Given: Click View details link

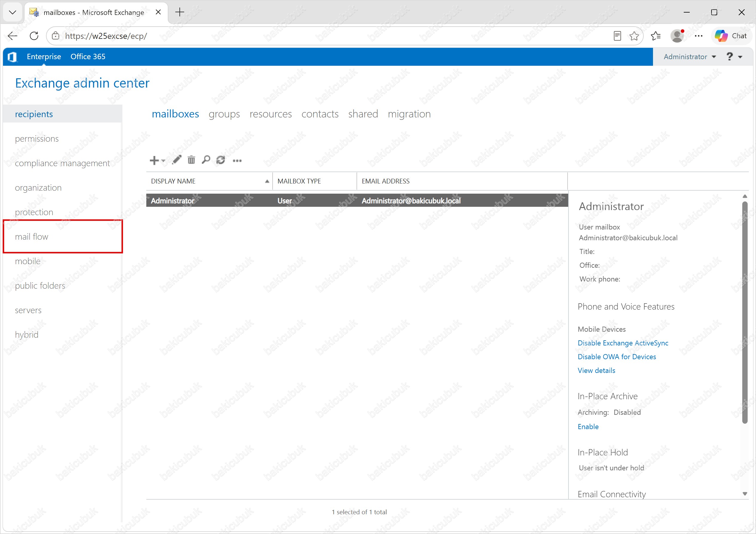Looking at the screenshot, I should point(596,371).
